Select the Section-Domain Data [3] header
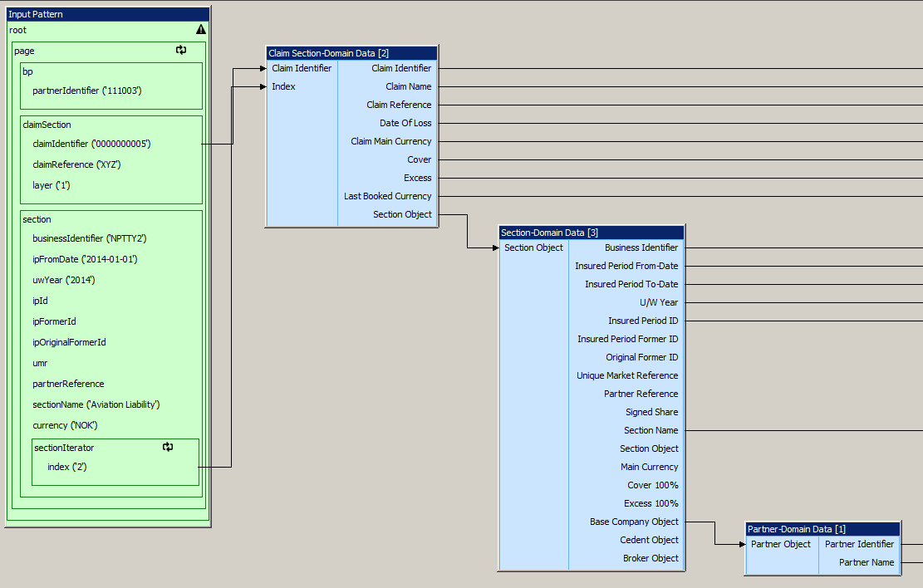Image resolution: width=923 pixels, height=588 pixels. pyautogui.click(x=592, y=233)
